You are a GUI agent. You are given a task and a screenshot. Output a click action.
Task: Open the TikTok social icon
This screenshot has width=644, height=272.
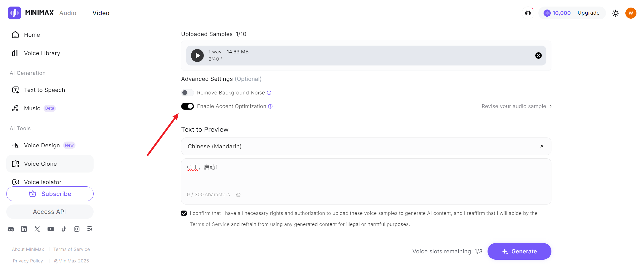coord(64,229)
